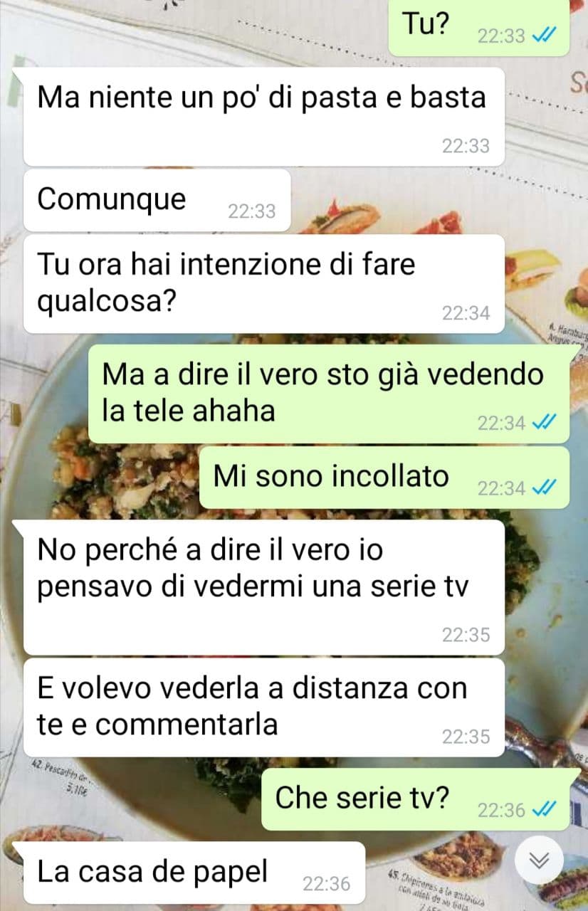Tap the 22:33 timestamp beside 'Comunque'
Image resolution: width=588 pixels, height=911 pixels.
(252, 211)
